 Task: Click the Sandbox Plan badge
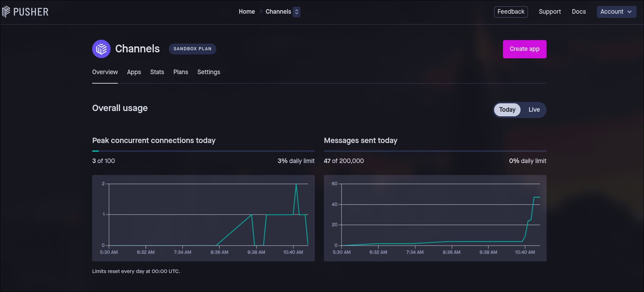(192, 49)
